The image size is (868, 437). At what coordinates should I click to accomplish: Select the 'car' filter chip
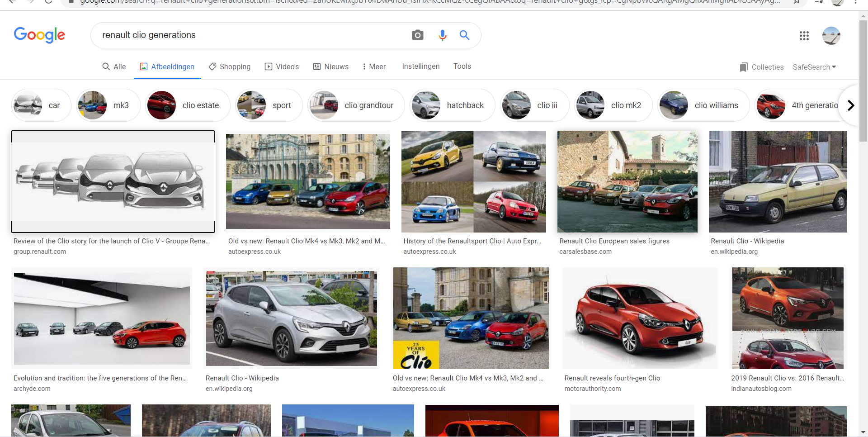tap(41, 105)
